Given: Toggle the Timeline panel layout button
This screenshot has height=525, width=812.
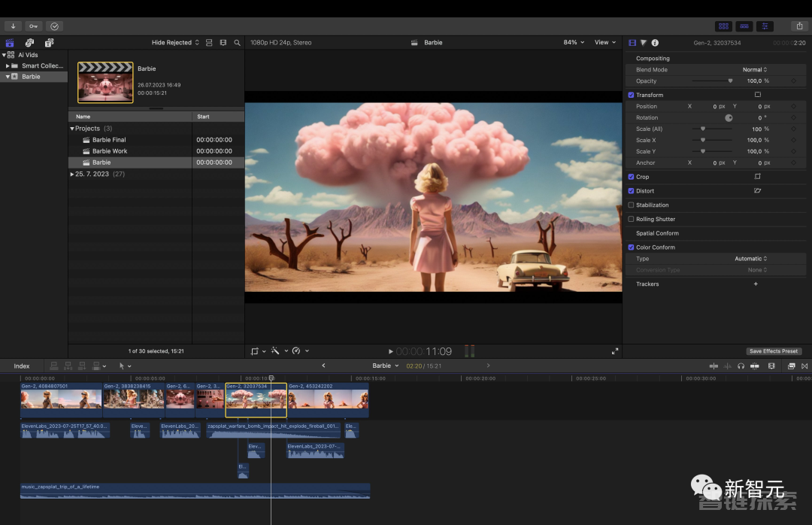Looking at the screenshot, I should point(744,26).
